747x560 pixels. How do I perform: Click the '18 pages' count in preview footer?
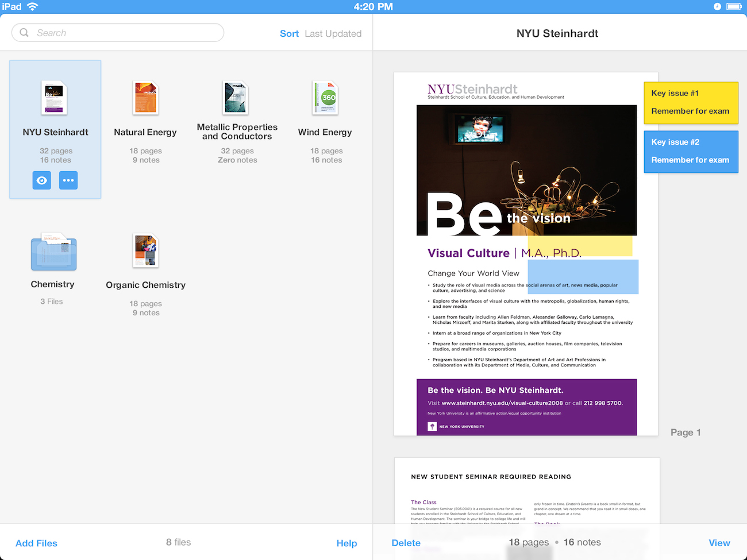(529, 542)
